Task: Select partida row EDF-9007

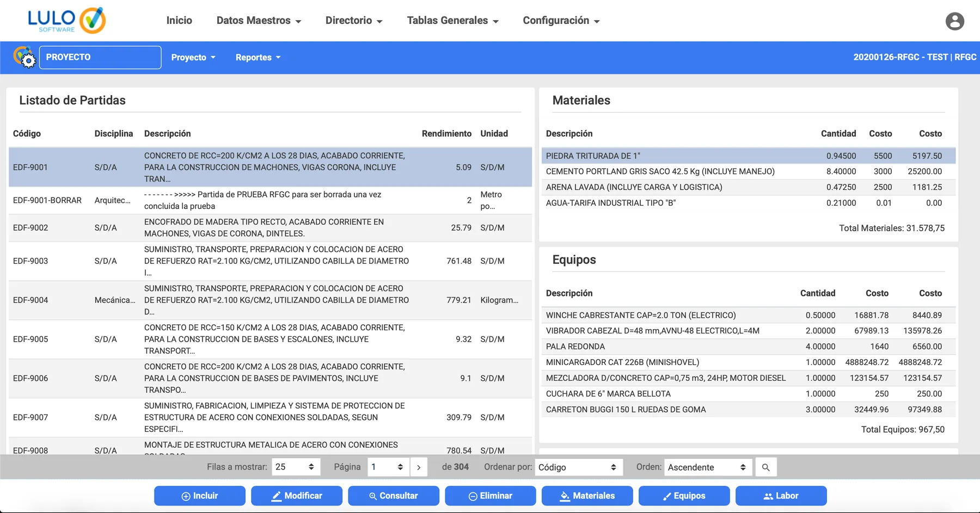Action: (270, 418)
